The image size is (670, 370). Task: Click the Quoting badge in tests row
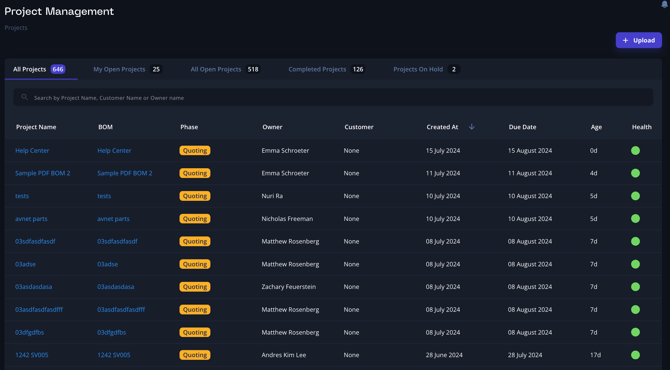[195, 196]
